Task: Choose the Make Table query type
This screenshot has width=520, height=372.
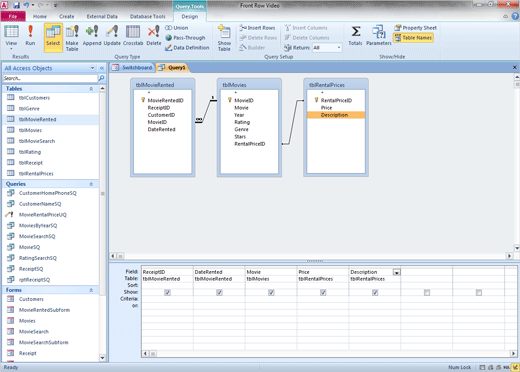Action: 72,38
